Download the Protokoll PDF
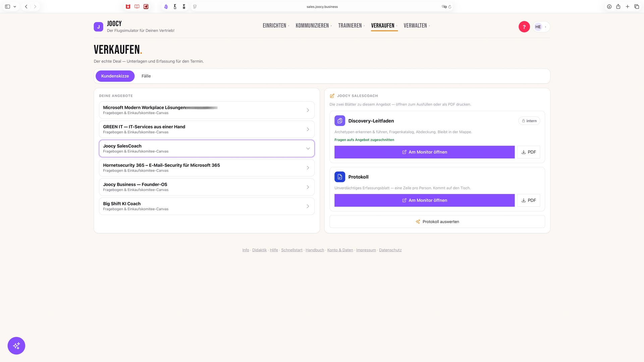 [529, 200]
